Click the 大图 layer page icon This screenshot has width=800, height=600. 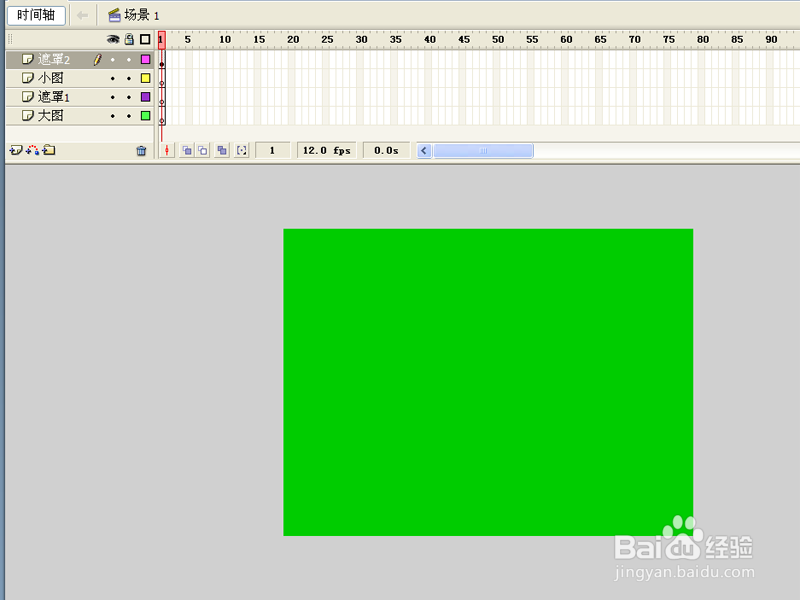pyautogui.click(x=28, y=116)
